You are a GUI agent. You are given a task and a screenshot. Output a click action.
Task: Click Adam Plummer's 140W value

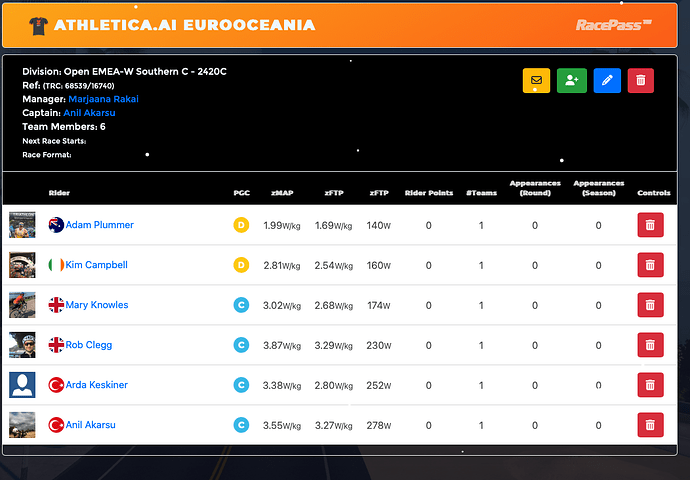point(378,225)
